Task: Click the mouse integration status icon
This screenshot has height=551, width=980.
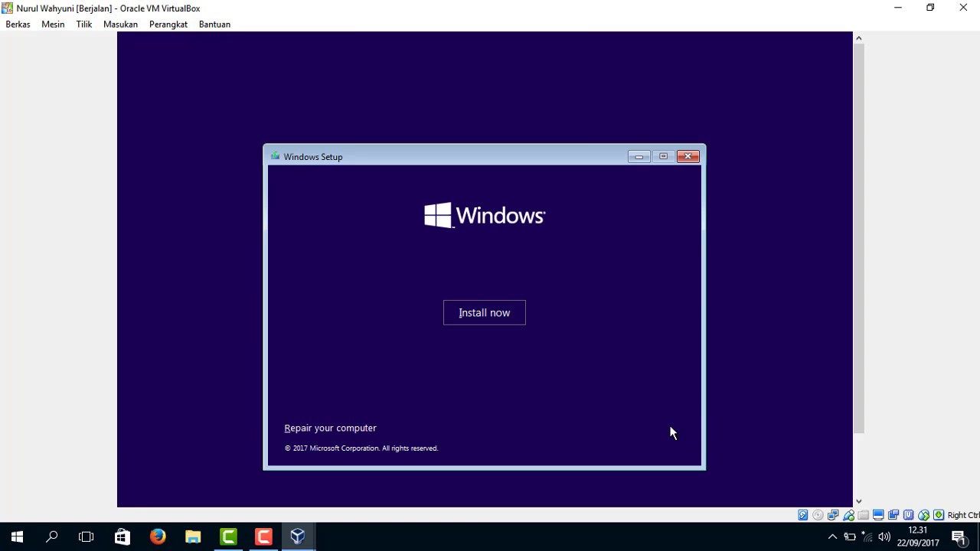Action: point(923,515)
